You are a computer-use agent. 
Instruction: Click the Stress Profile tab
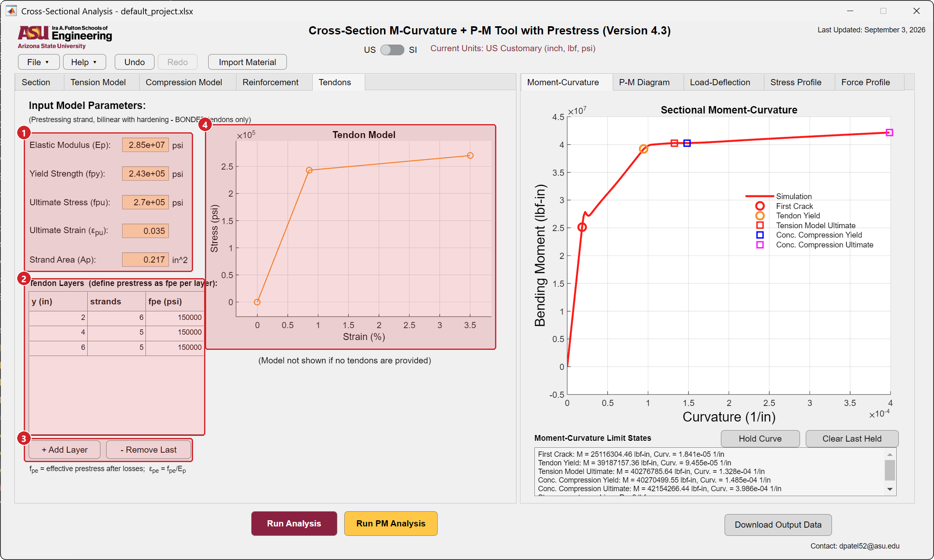(795, 82)
